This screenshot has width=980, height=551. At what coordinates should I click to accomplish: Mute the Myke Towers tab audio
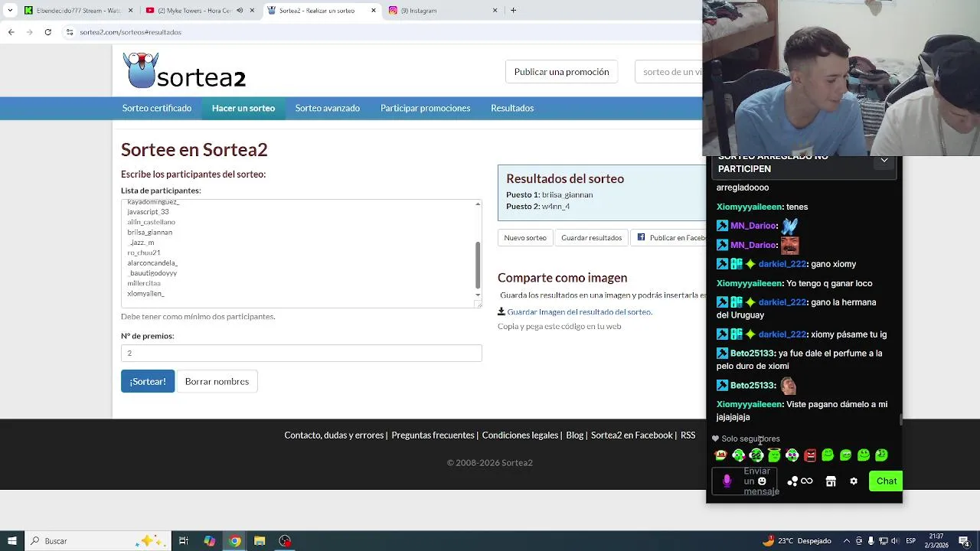click(240, 11)
